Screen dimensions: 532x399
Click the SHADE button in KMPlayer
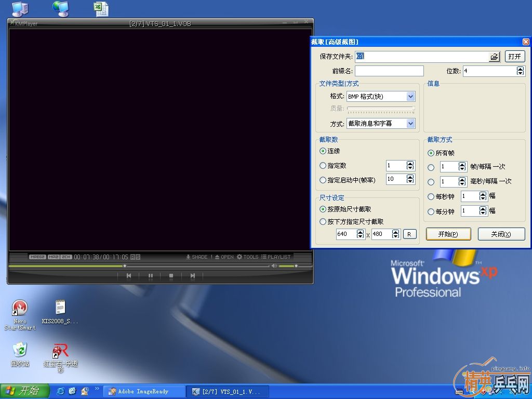tap(196, 257)
